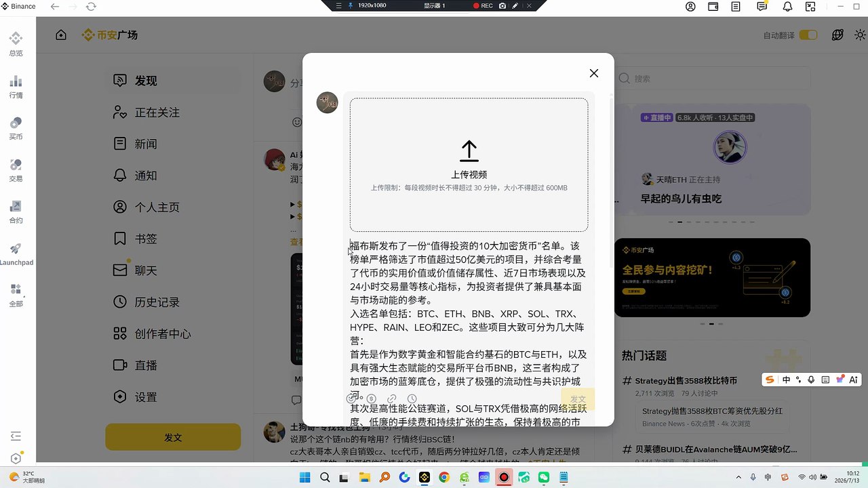Open the wallet icon in title bar
Image resolution: width=868 pixels, height=488 pixels.
[713, 6]
